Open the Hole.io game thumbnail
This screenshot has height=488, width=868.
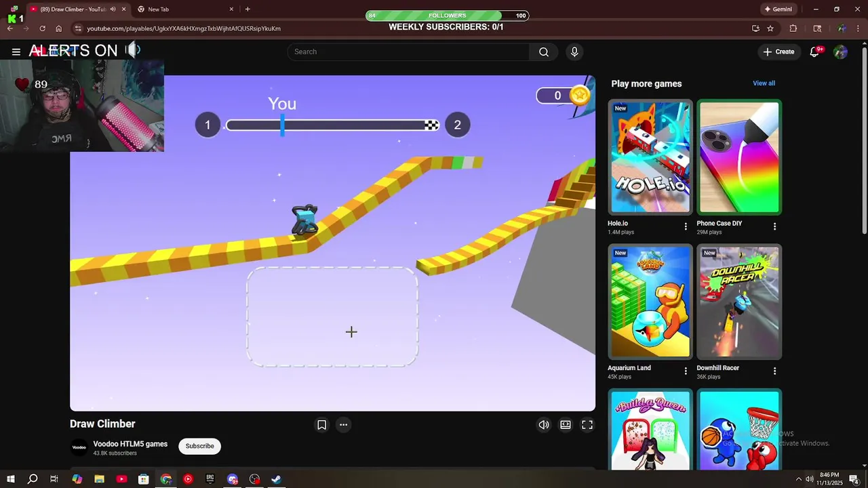(x=650, y=157)
